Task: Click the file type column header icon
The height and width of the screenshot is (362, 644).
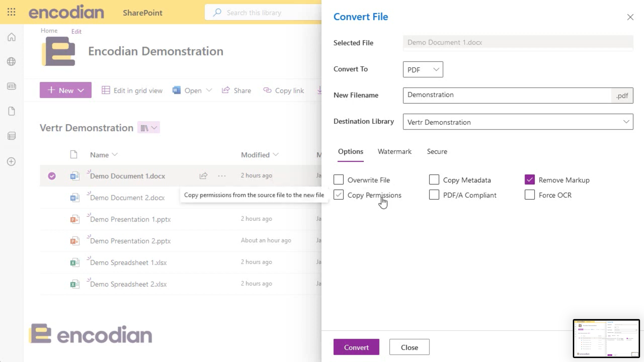Action: (x=73, y=155)
